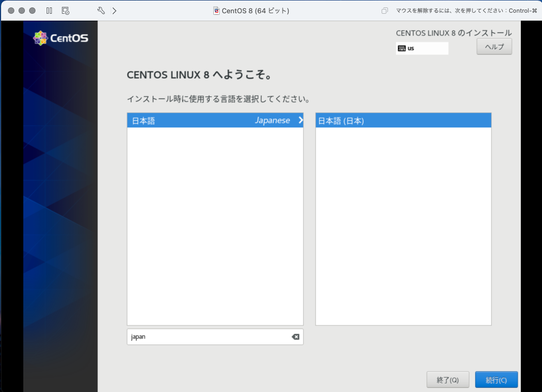Image resolution: width=542 pixels, height=392 pixels.
Task: Click the ヘルプ help button
Action: pos(494,46)
